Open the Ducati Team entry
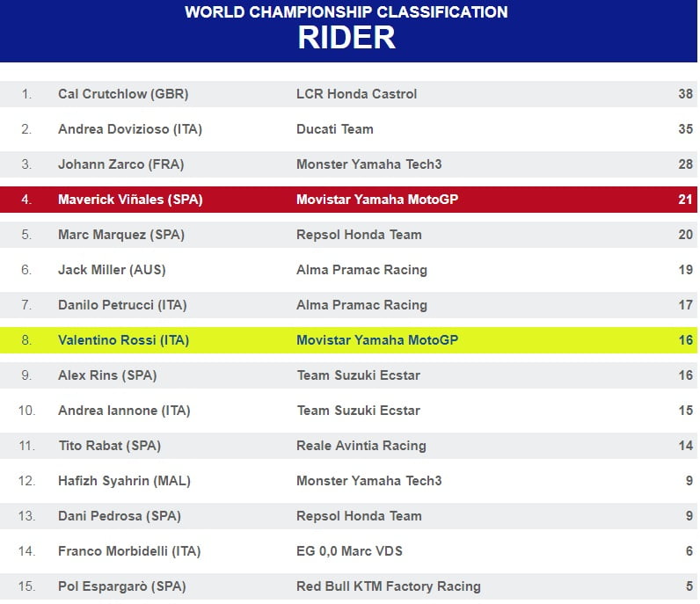The width and height of the screenshot is (700, 604). click(x=335, y=129)
